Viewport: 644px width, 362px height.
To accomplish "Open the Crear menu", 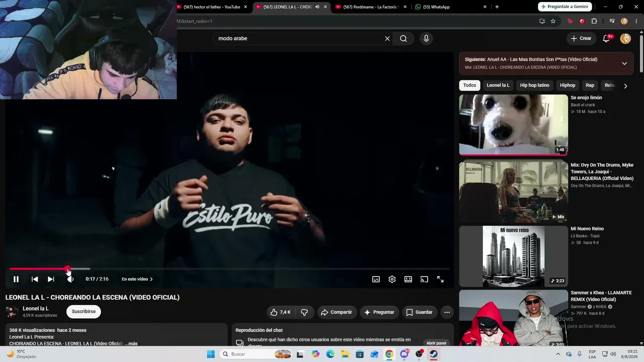I will click(581, 38).
